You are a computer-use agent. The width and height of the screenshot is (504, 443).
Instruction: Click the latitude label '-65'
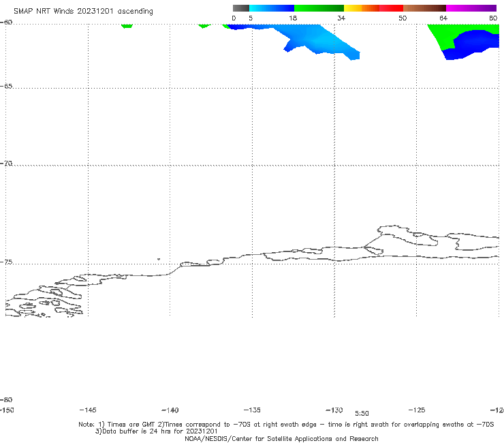click(x=6, y=87)
